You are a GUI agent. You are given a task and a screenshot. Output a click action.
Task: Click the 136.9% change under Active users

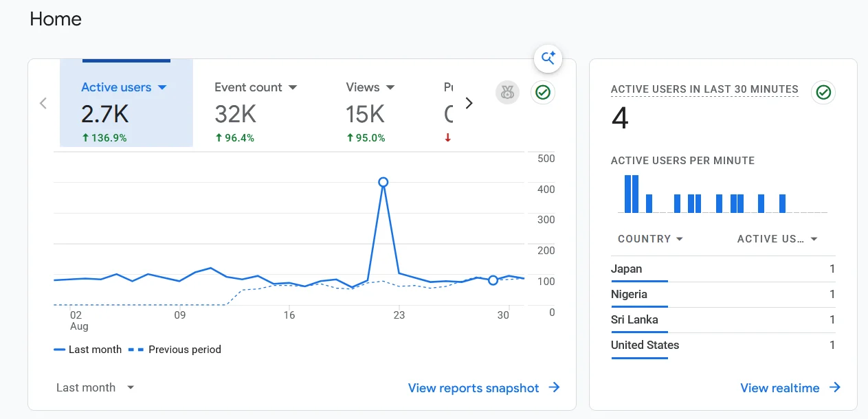104,138
